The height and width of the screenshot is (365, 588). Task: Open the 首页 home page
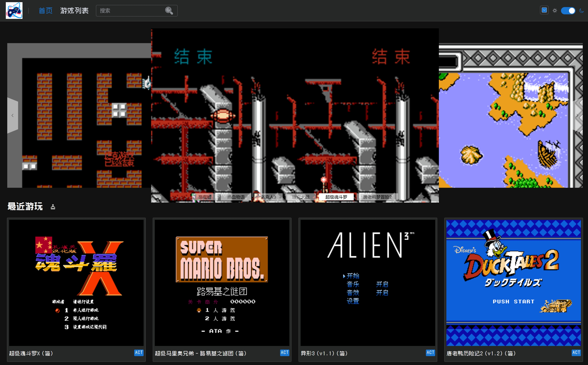coord(46,11)
